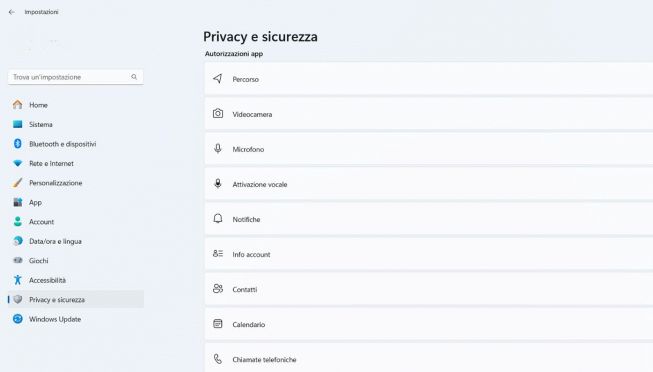Click the Videocamera camera icon
653x372 pixels.
click(x=218, y=114)
